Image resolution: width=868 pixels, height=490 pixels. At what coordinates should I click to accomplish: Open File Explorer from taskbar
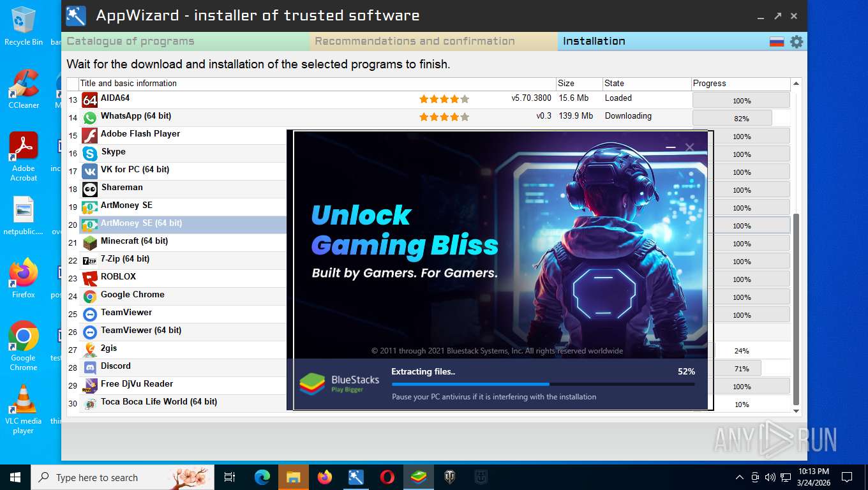[x=293, y=477]
